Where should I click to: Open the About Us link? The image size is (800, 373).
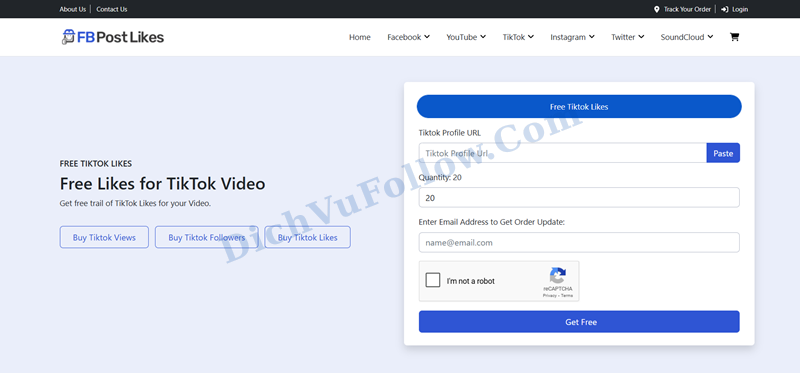pos(72,9)
